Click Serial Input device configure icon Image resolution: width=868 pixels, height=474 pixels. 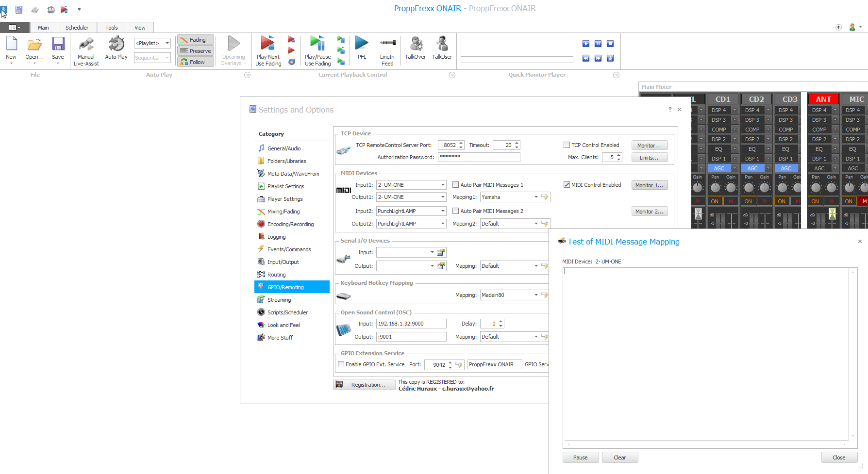[x=441, y=252]
